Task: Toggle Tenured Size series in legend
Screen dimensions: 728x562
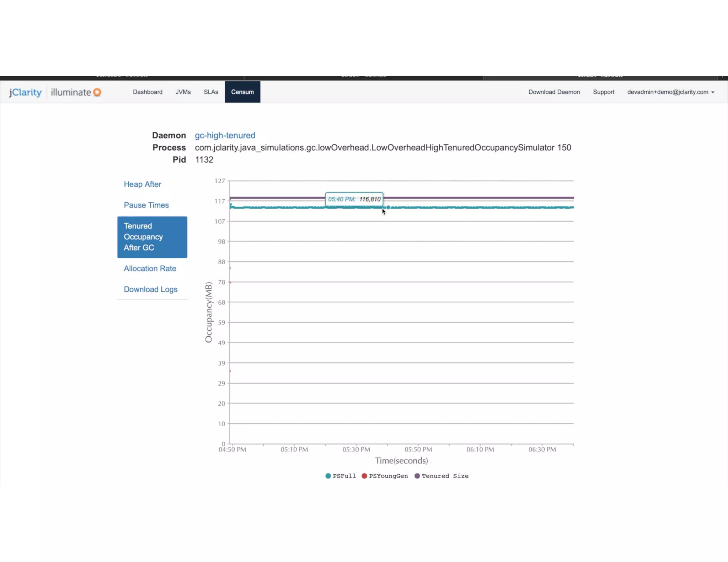Action: click(x=445, y=476)
